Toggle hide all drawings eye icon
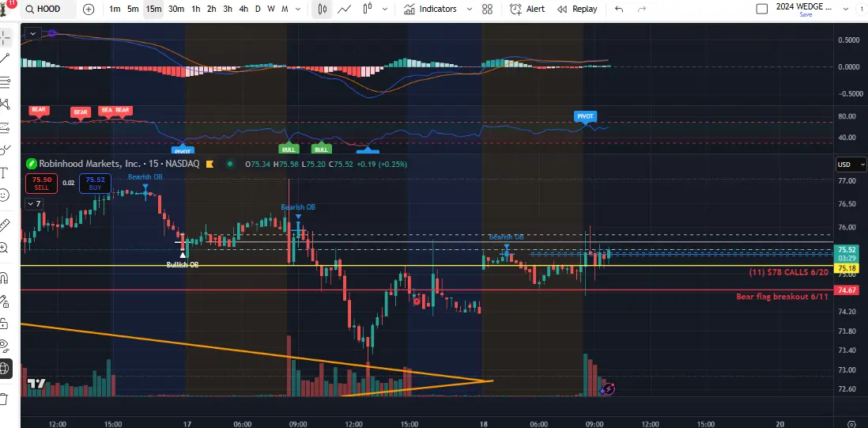868x428 pixels. pyautogui.click(x=5, y=346)
